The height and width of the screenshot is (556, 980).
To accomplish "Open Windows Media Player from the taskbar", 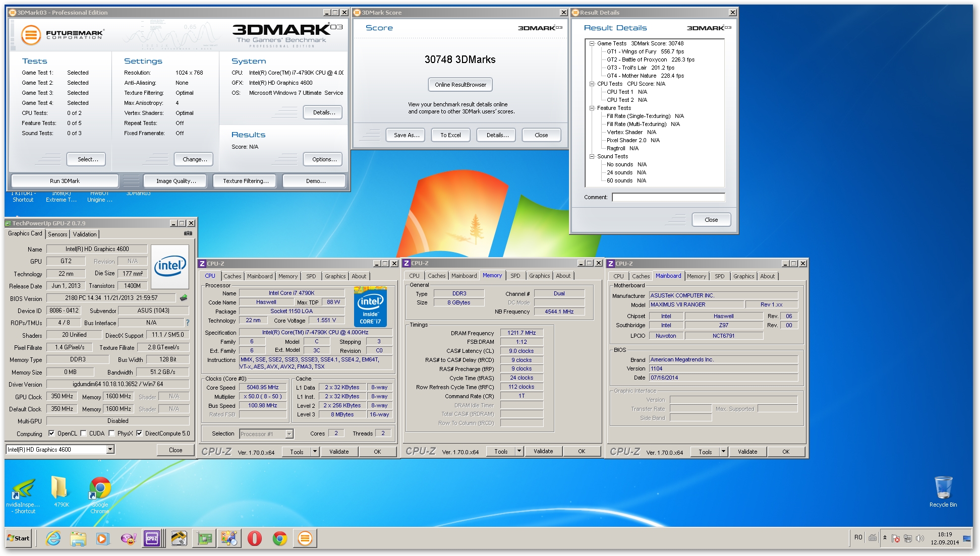I will pos(102,538).
